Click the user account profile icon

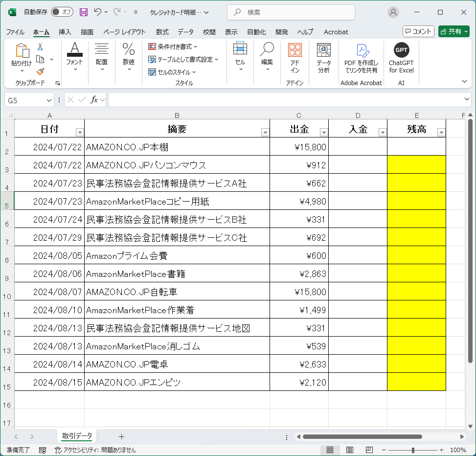point(393,12)
